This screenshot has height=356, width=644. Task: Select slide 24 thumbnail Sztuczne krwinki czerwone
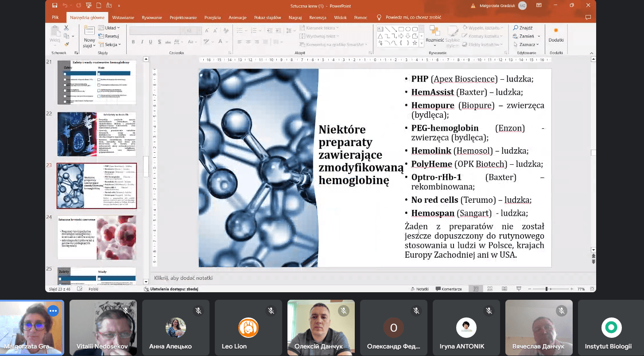tap(97, 238)
